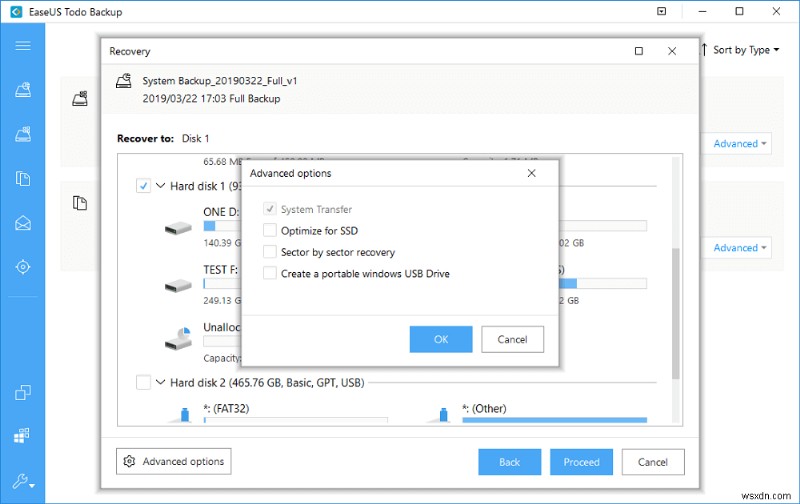Open the Clone tool sidebar icon
This screenshot has width=800, height=504.
(22, 392)
